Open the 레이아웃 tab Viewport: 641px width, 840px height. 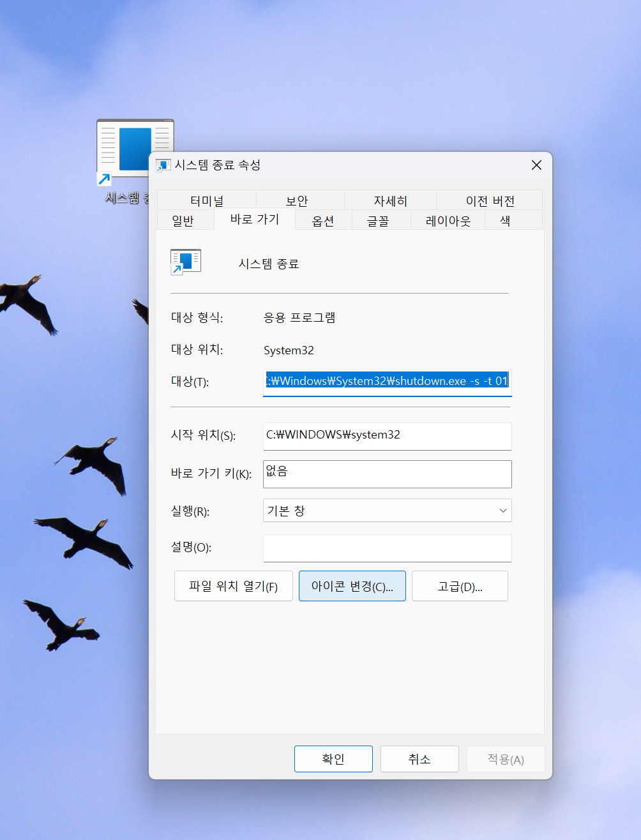coord(448,220)
